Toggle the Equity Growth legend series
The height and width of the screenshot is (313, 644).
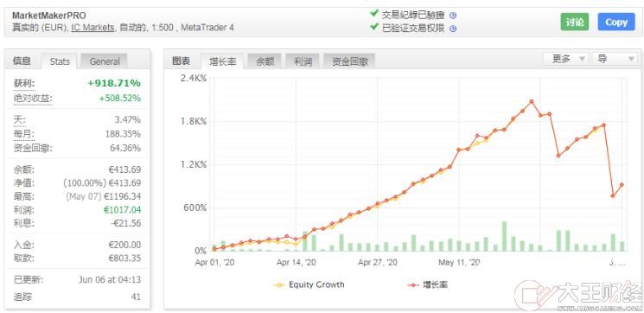tap(310, 284)
